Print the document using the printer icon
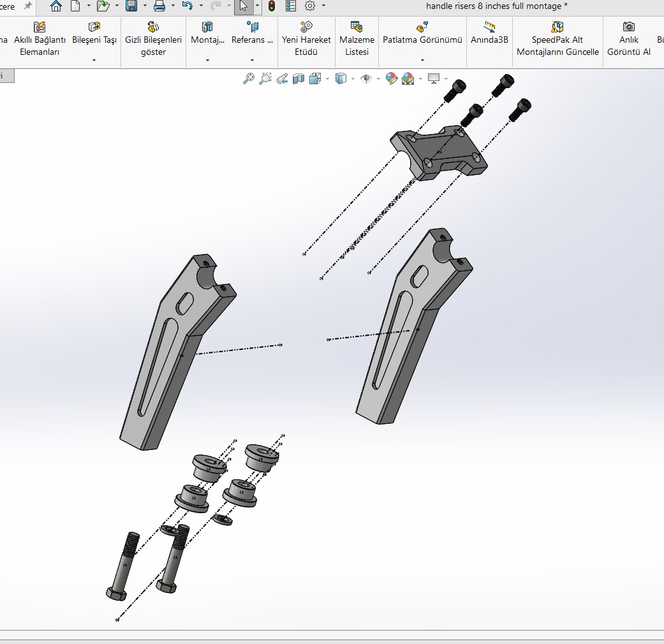The height and width of the screenshot is (644, 664). coord(159,6)
